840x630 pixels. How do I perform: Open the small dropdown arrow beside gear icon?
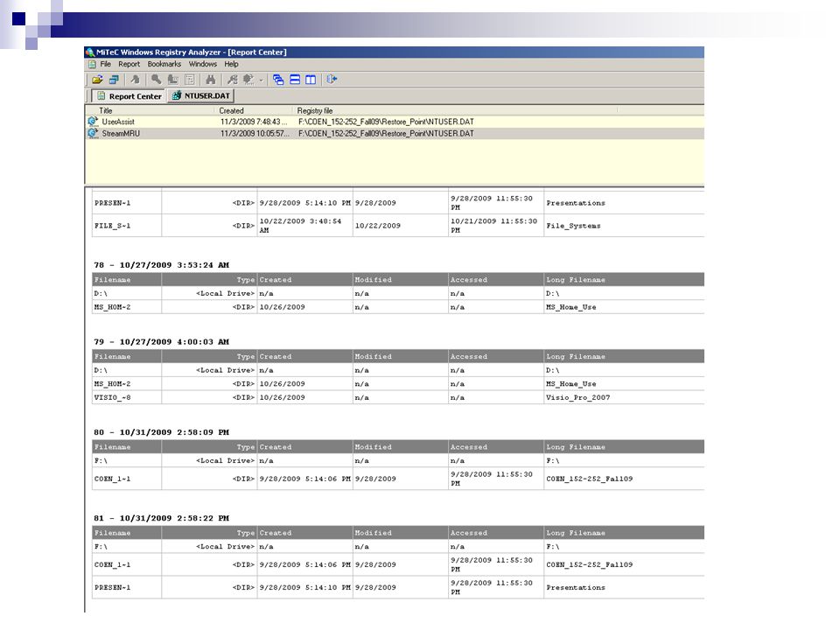coord(261,80)
